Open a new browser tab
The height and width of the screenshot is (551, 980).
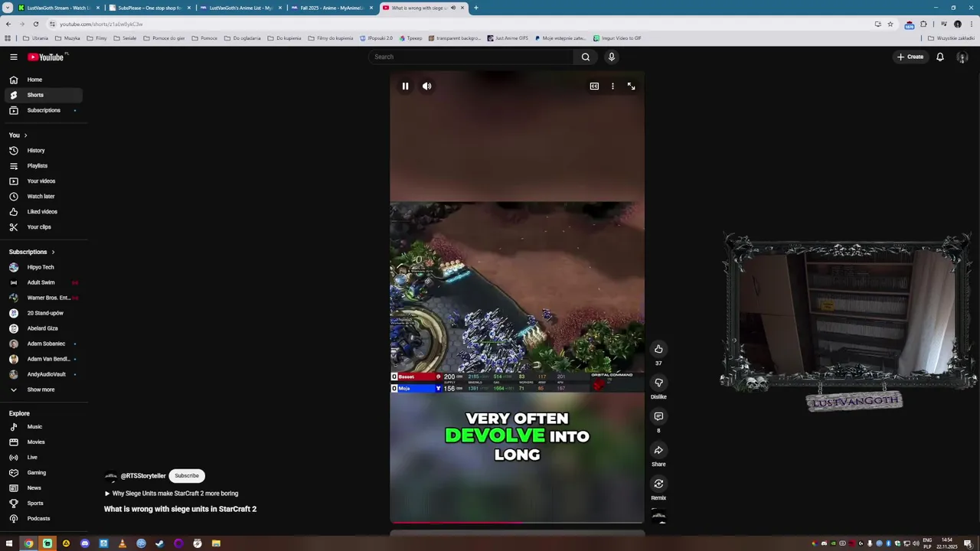(476, 8)
